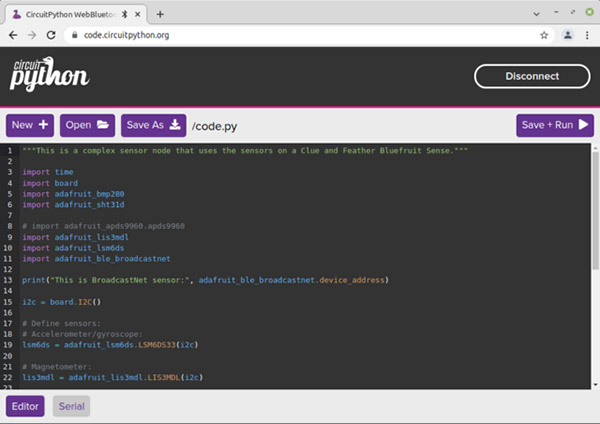Open the Chrome three-dot menu
The height and width of the screenshot is (424, 600).
tap(587, 34)
